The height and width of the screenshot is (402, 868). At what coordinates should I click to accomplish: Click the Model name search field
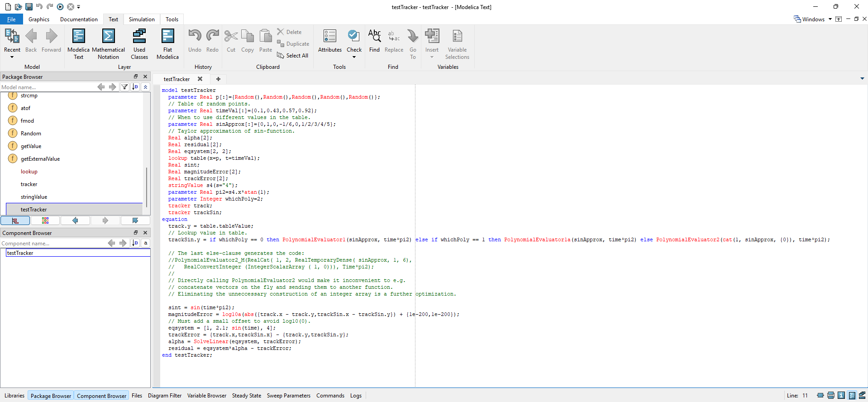pos(48,87)
